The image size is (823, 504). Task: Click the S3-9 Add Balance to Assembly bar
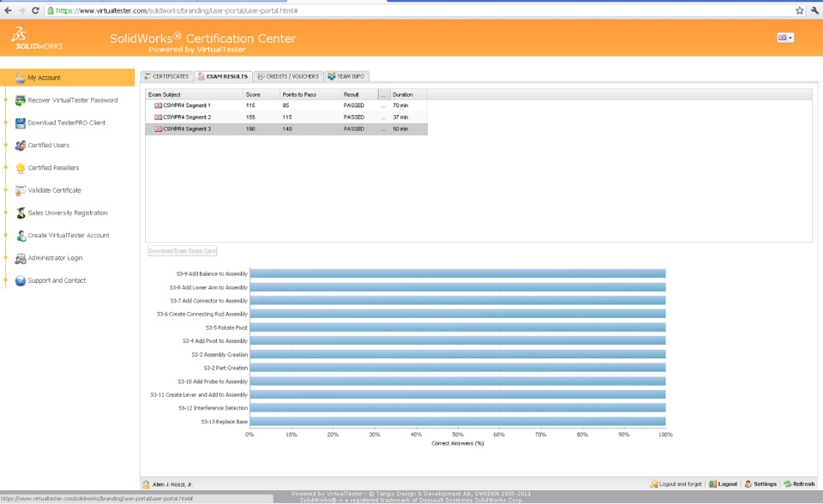point(458,273)
